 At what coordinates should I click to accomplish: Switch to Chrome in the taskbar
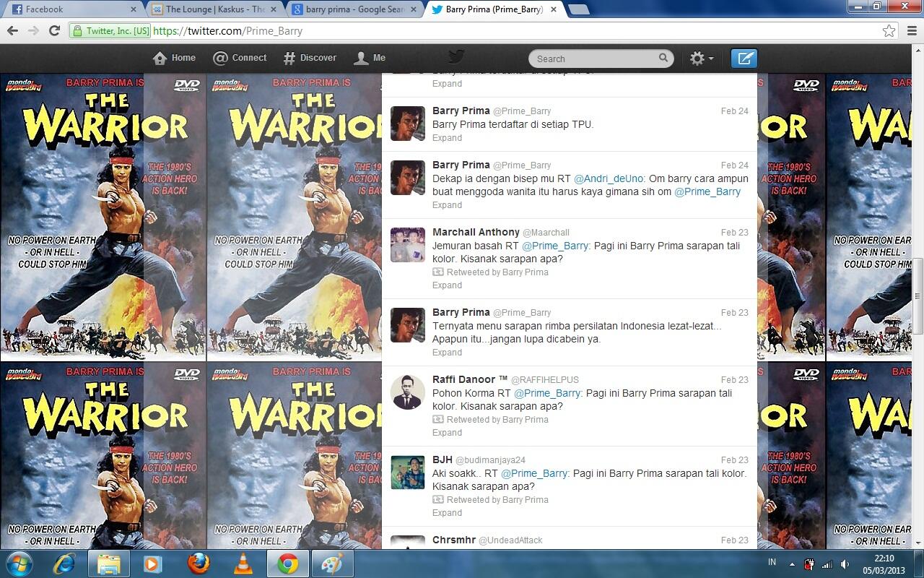[x=288, y=563]
